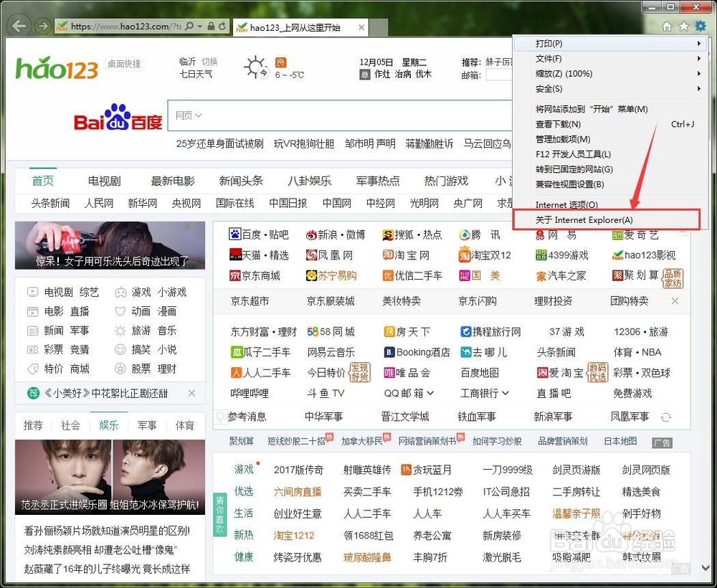Screen dimensions: 717x588
Task: Click the 切换 city link
Action: click(209, 62)
